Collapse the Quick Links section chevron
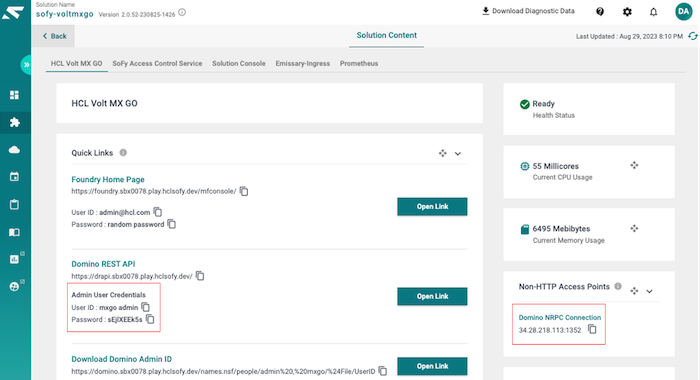Image resolution: width=700 pixels, height=380 pixels. (458, 154)
